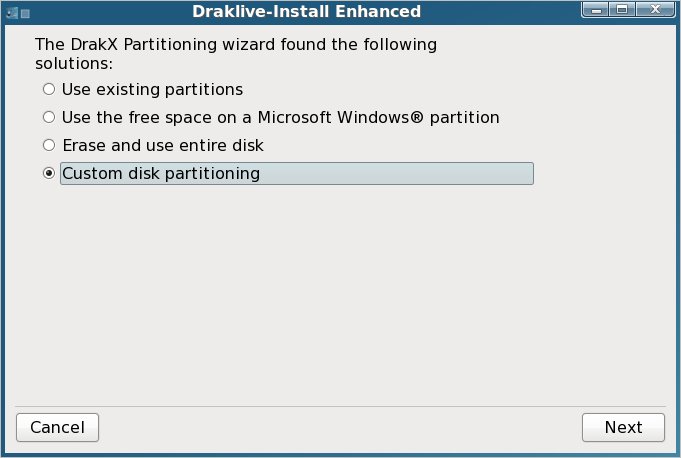
Task: Click the 'Draklive-Install Enhanced' title bar text
Action: coord(306,12)
